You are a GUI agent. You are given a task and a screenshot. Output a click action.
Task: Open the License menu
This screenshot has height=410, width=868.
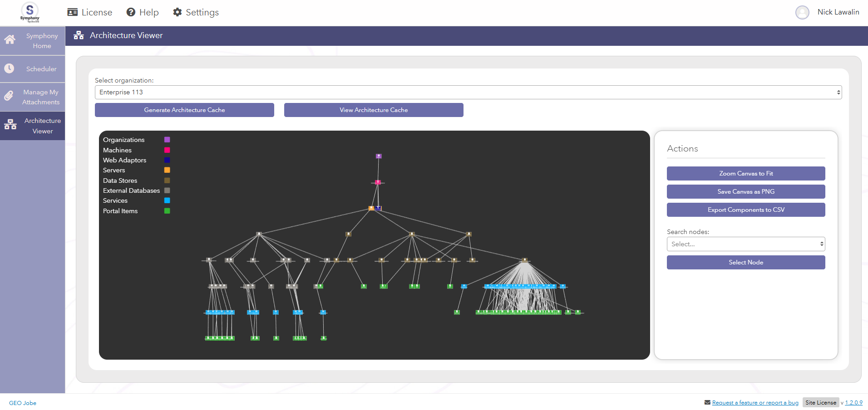90,12
